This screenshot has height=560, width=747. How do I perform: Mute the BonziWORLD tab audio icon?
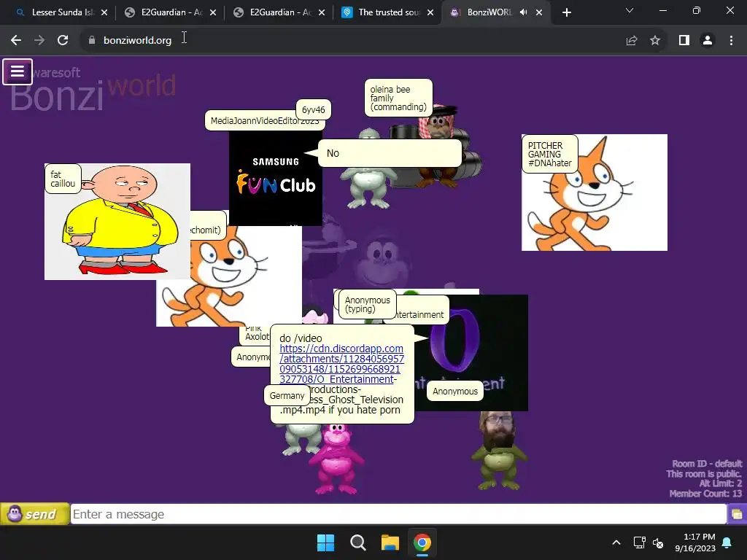point(523,12)
